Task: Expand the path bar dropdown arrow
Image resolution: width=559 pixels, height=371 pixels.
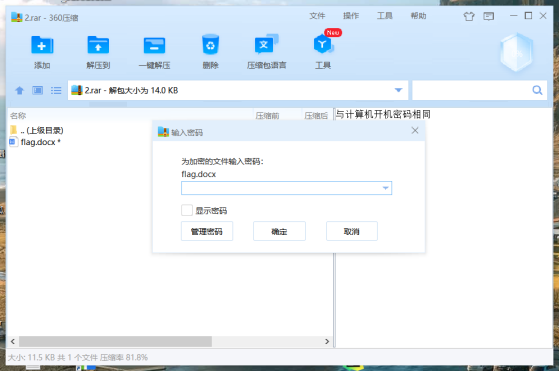Action: point(398,90)
